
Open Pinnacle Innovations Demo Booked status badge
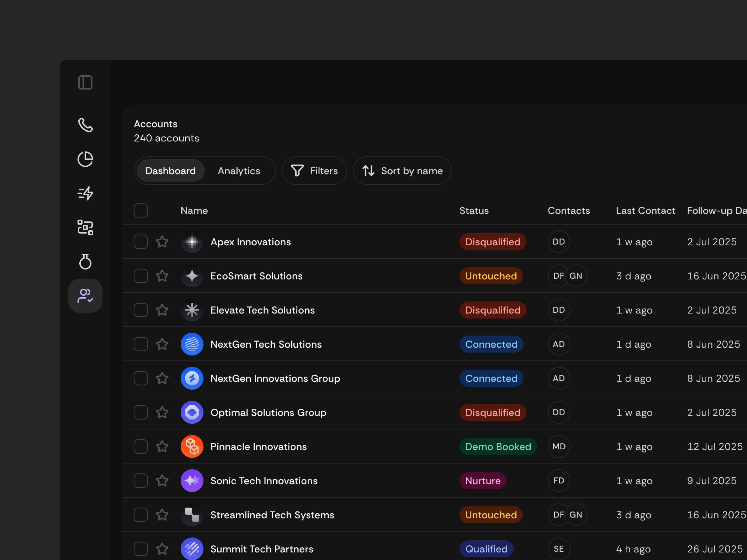(498, 446)
